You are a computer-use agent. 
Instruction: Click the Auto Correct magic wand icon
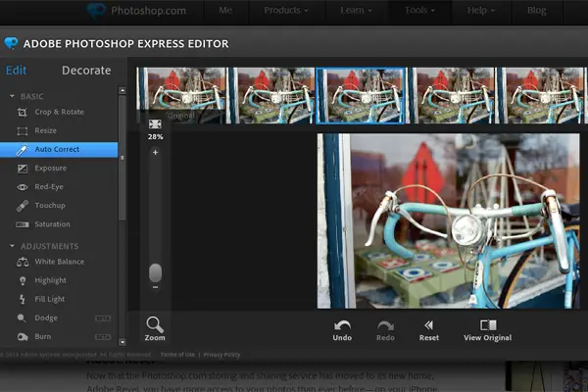click(23, 150)
